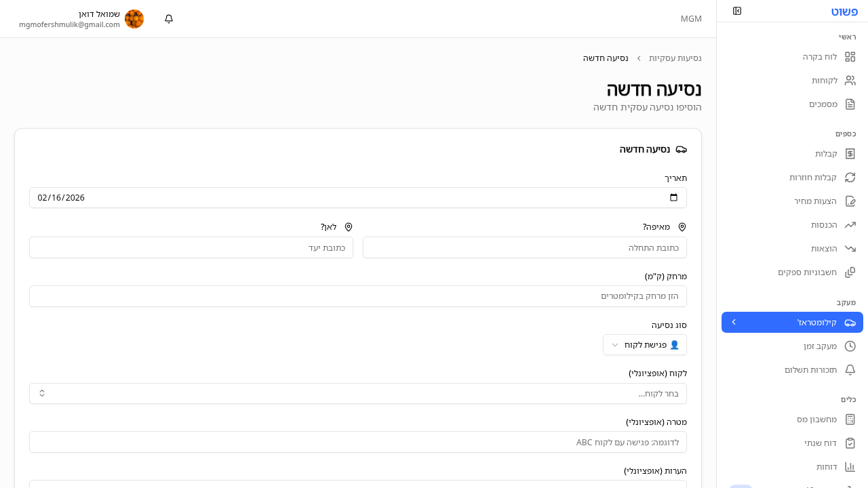Open the סוג נסיעה dropdown
The width and height of the screenshot is (868, 488).
click(x=644, y=344)
